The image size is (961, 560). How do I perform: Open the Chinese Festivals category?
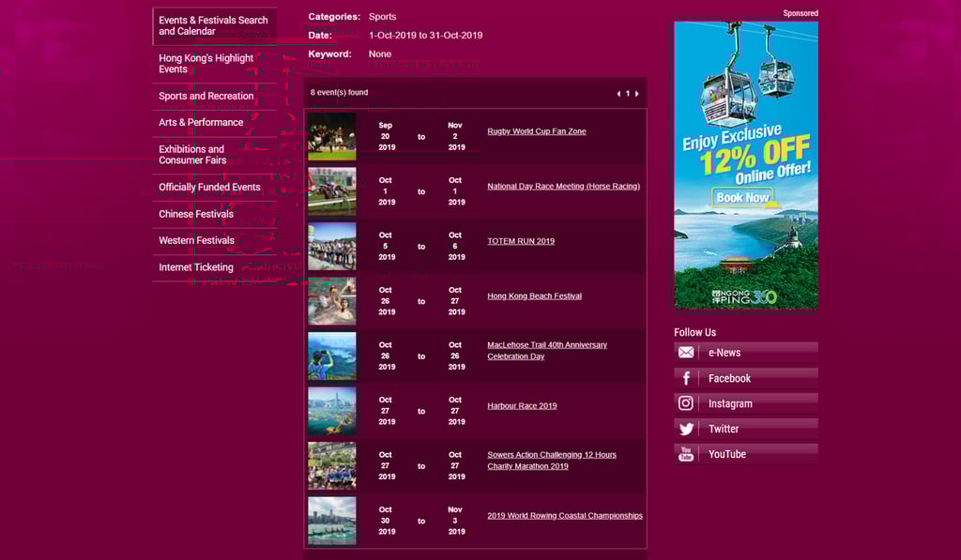tap(197, 213)
